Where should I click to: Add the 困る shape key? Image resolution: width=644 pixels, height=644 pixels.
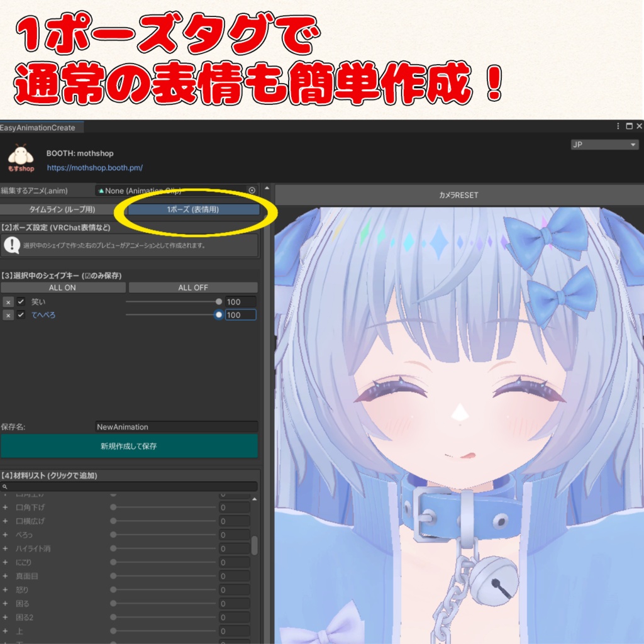[x=5, y=603]
